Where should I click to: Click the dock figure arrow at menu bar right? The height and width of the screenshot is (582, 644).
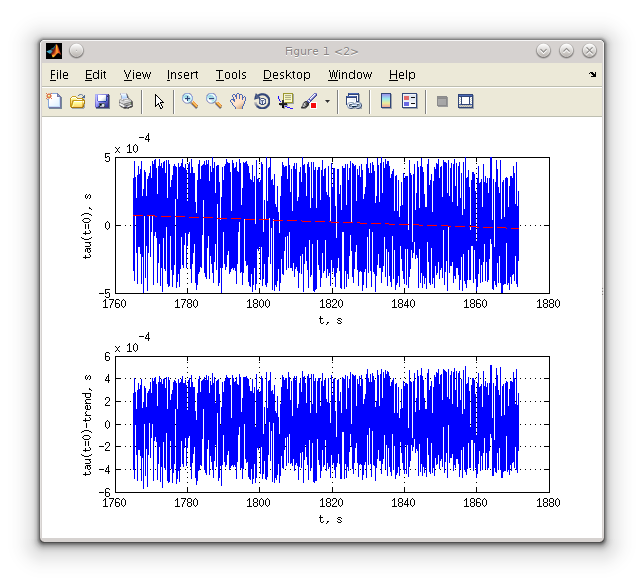(592, 75)
